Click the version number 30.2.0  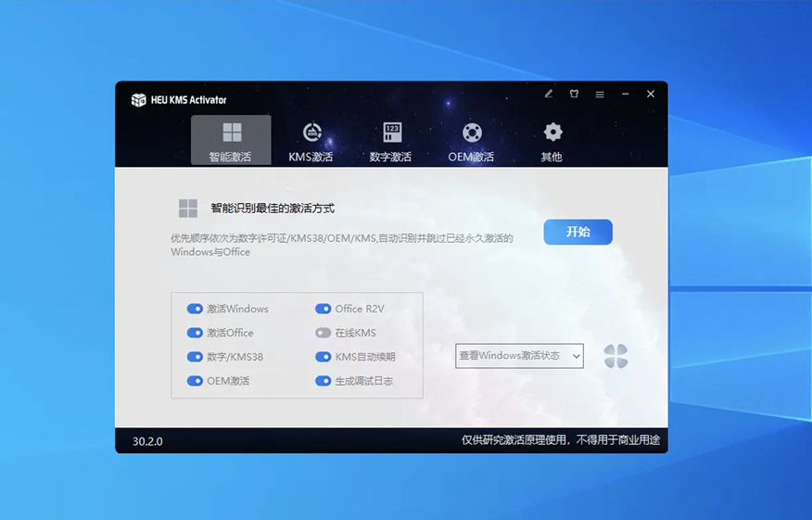click(x=147, y=441)
